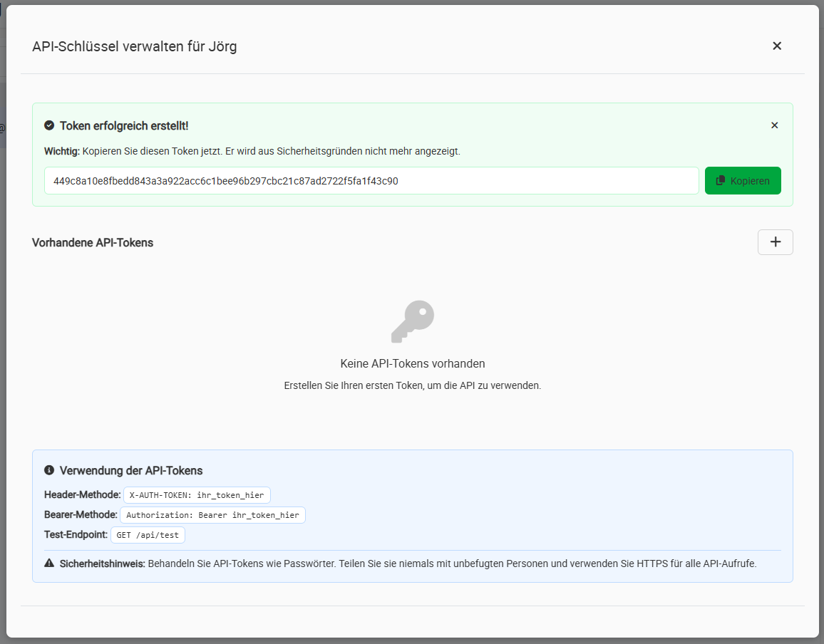824x644 pixels.
Task: Click the hint text about creating your first token
Action: [x=412, y=385]
